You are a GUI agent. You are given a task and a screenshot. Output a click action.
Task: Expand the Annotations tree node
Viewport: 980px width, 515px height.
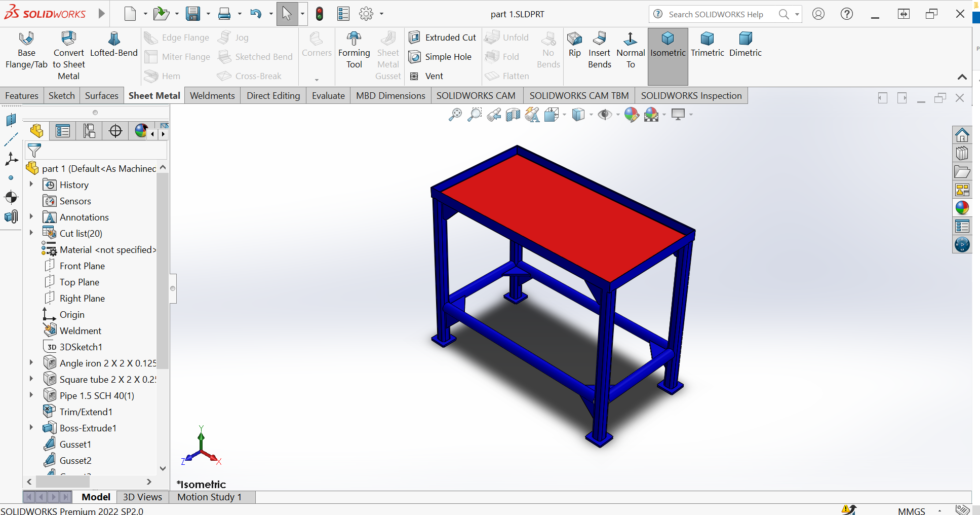click(x=31, y=216)
